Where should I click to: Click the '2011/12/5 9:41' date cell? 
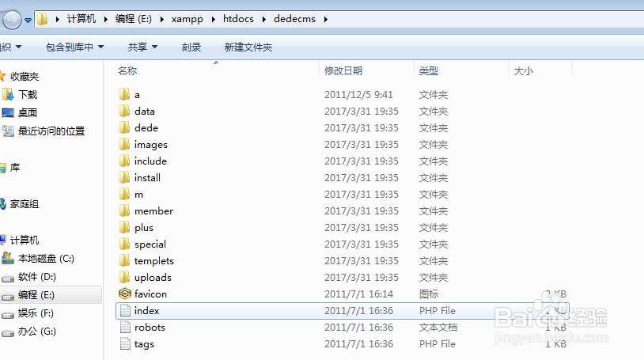(x=358, y=94)
